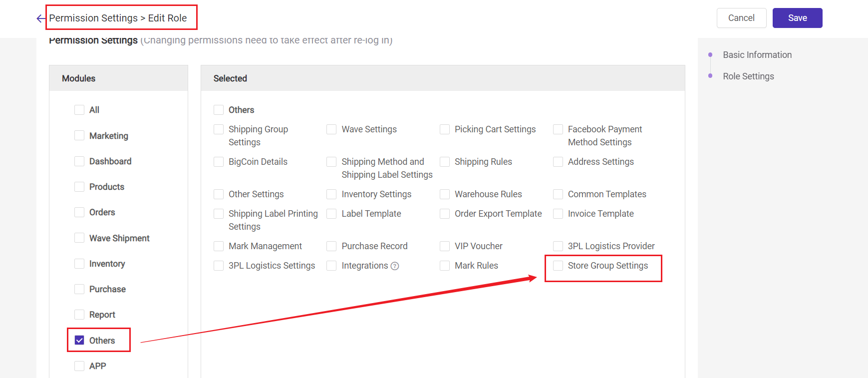
Task: Jump to the Basic Information section
Action: [x=757, y=55]
